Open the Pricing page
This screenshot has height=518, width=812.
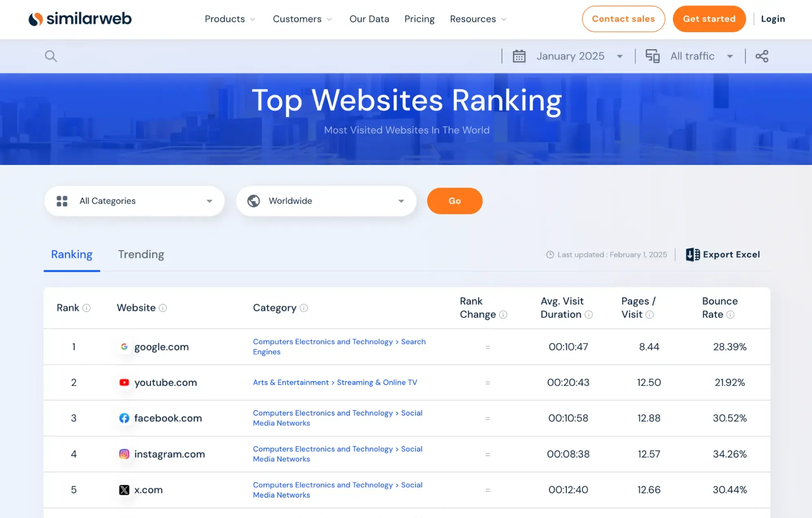[419, 19]
